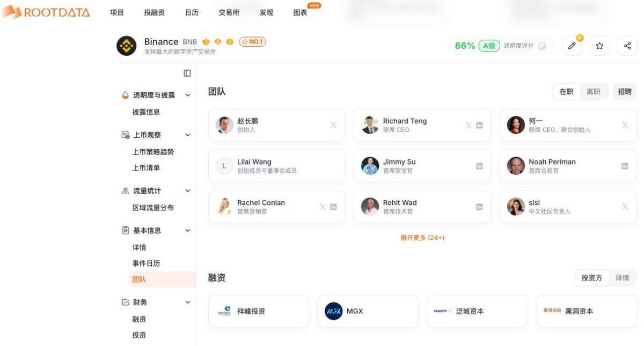Open the 发现 nav menu
This screenshot has height=346, width=644.
click(266, 12)
